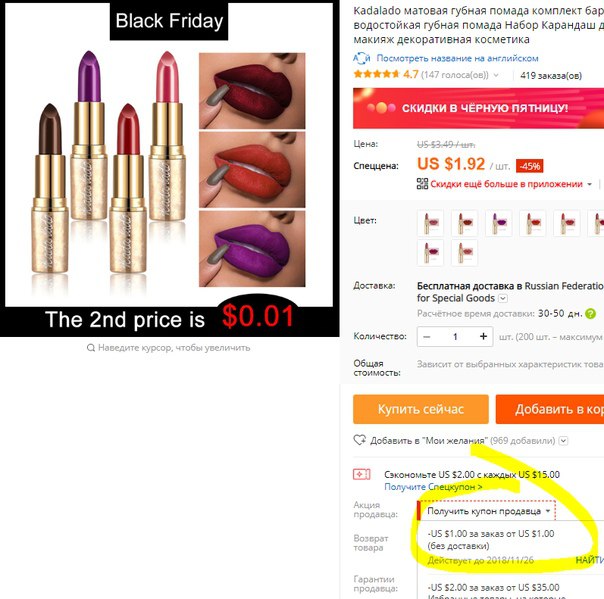The image size is (604, 599).
Task: Open the 'Получить купон продавца' dropdown
Action: [487, 511]
